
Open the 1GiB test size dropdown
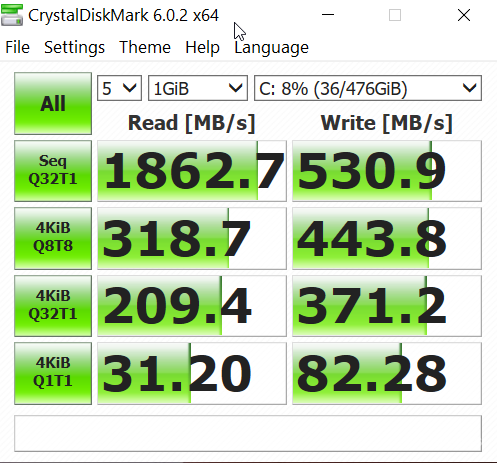point(198,88)
